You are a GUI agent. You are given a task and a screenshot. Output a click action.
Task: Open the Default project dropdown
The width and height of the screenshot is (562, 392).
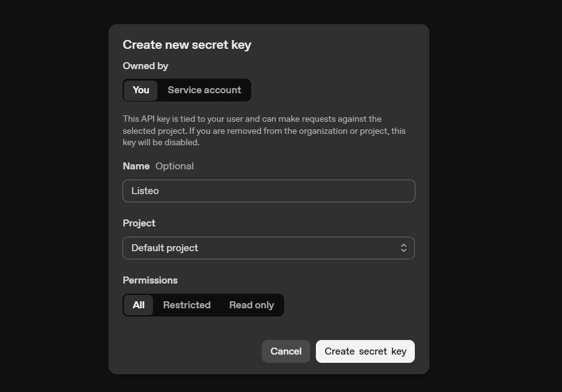click(x=268, y=248)
